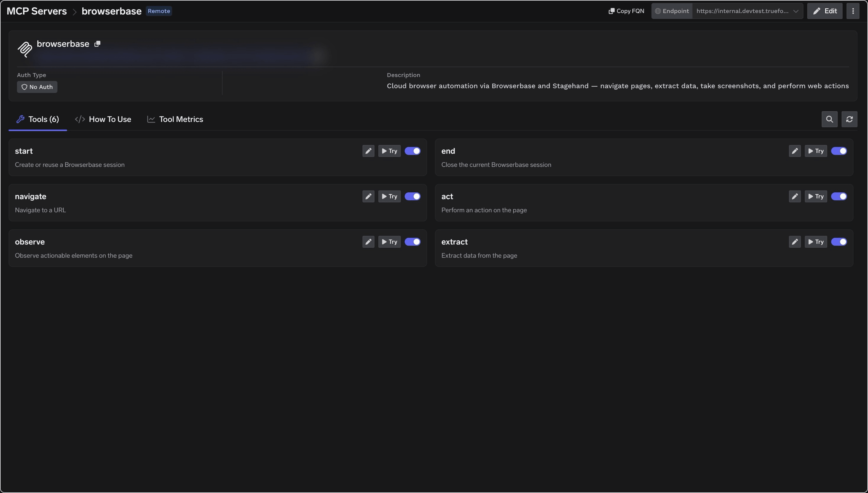Click the extract tool name
The image size is (868, 493).
(454, 242)
